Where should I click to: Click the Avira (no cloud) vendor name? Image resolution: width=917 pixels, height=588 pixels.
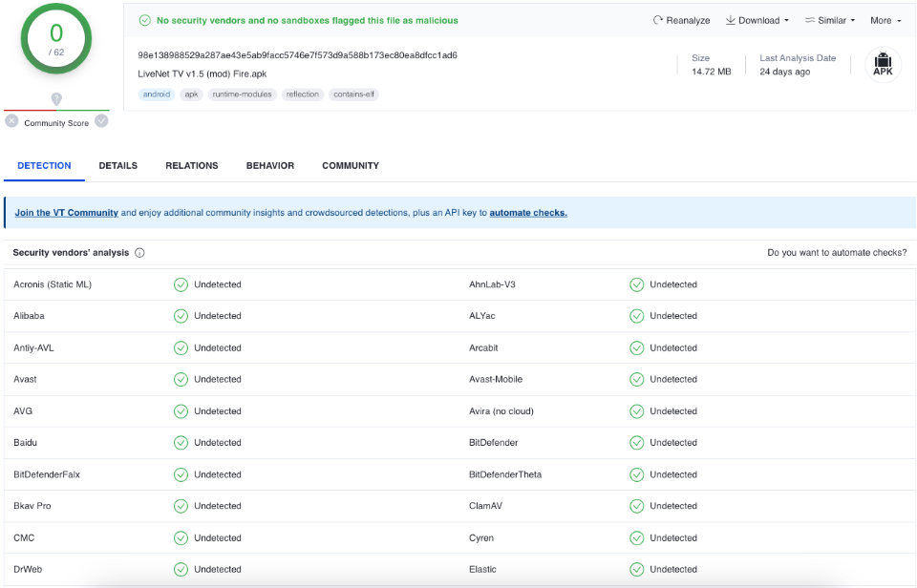(501, 410)
